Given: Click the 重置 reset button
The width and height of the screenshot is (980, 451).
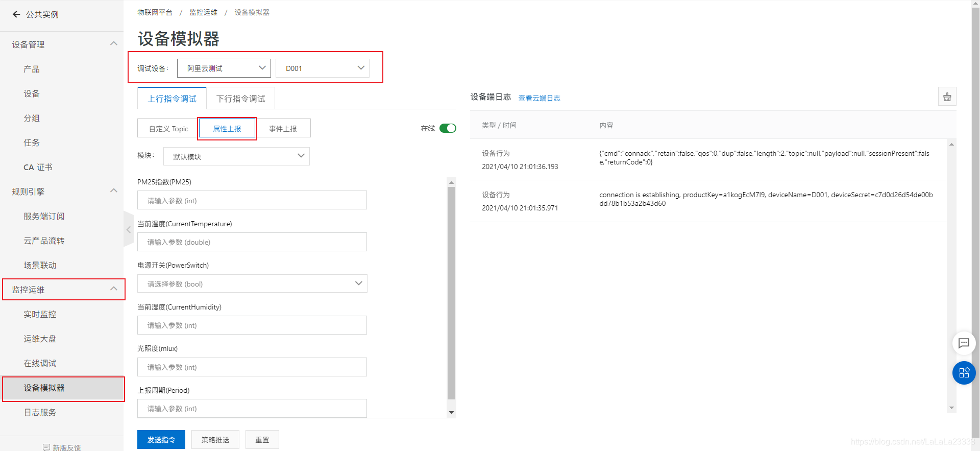Looking at the screenshot, I should (262, 440).
